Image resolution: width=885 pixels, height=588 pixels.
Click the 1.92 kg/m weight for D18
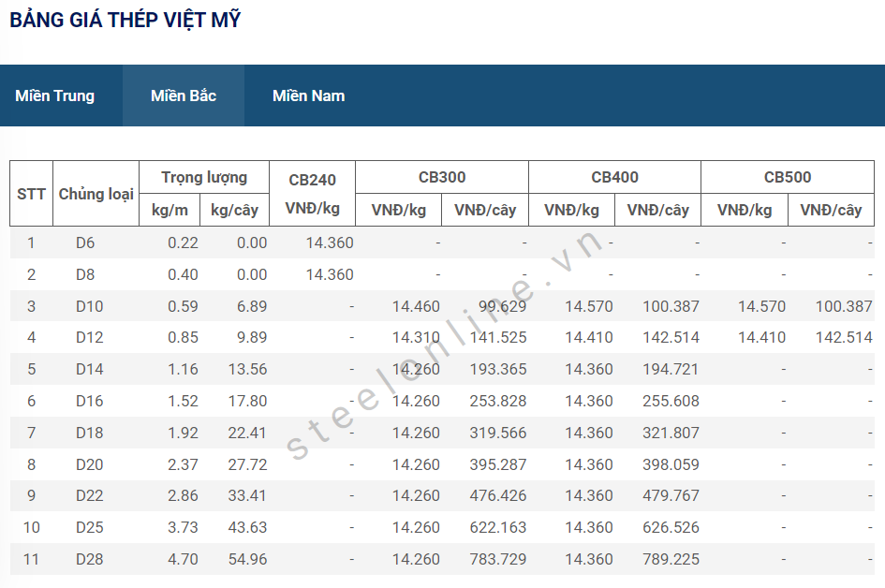(183, 433)
